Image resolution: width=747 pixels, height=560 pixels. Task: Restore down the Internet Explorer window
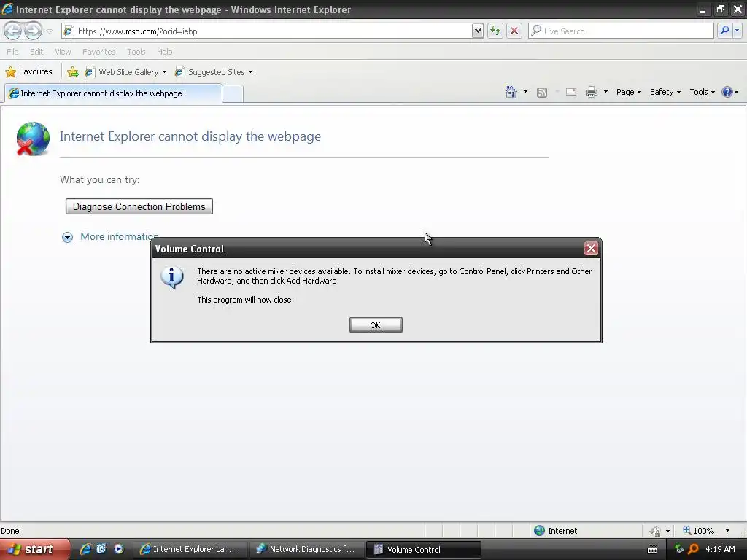[720, 9]
